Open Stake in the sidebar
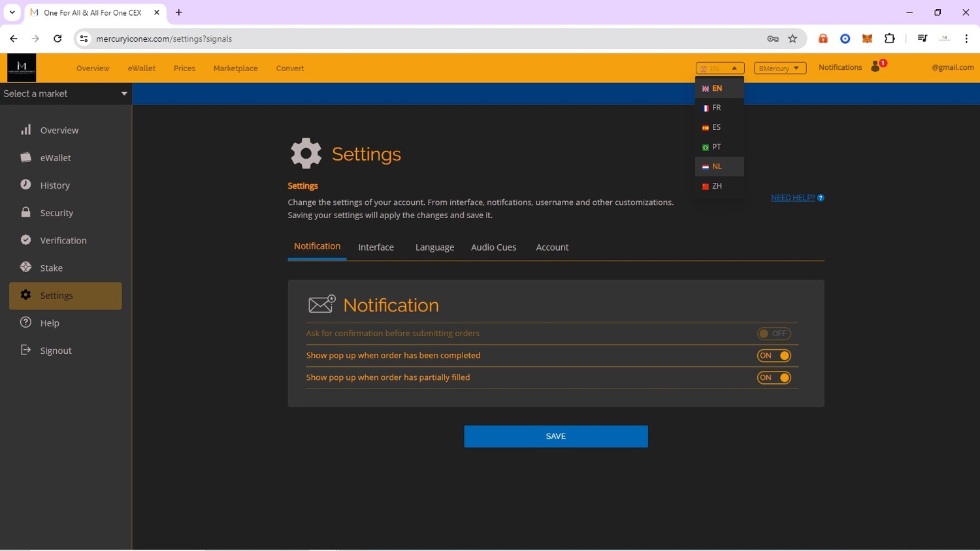The width and height of the screenshot is (980, 551). (x=65, y=268)
